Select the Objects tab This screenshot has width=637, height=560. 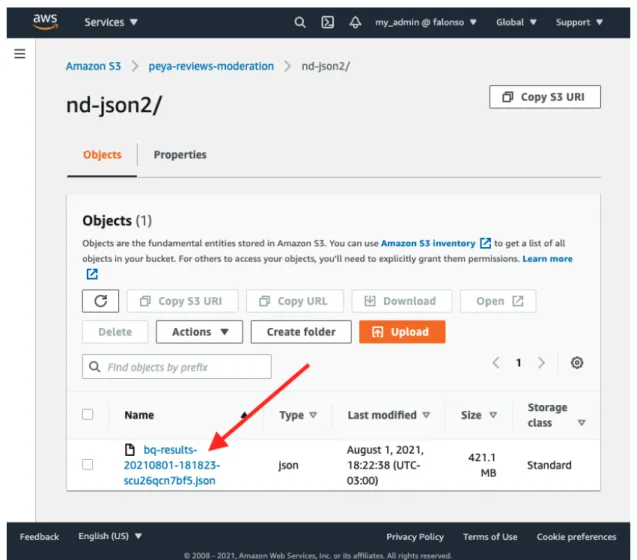coord(102,155)
